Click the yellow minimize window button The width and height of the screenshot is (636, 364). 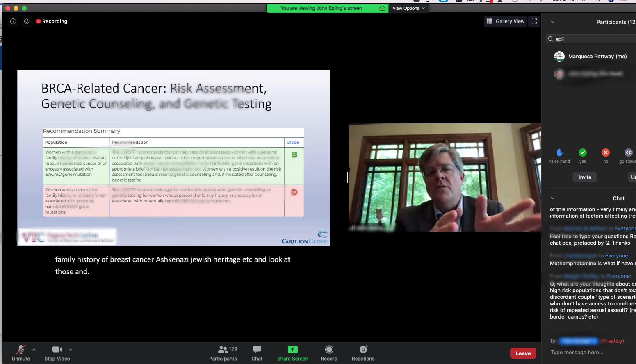pyautogui.click(x=16, y=8)
